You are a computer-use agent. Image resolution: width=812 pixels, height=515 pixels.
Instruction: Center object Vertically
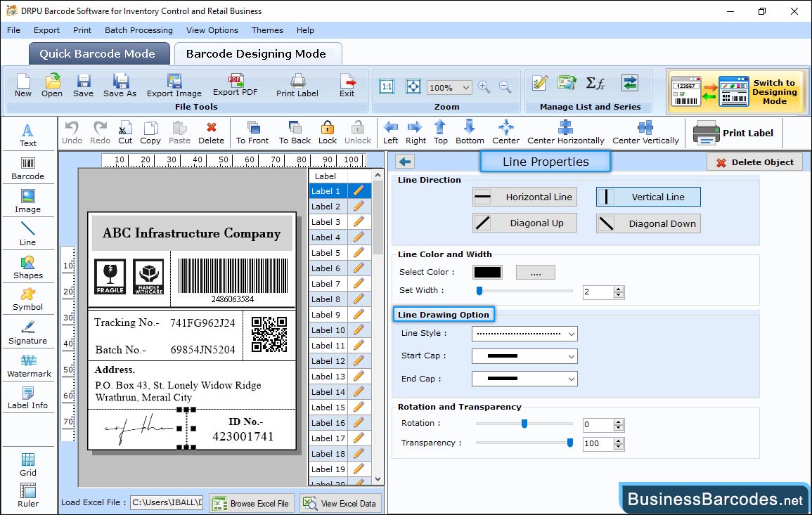click(645, 133)
